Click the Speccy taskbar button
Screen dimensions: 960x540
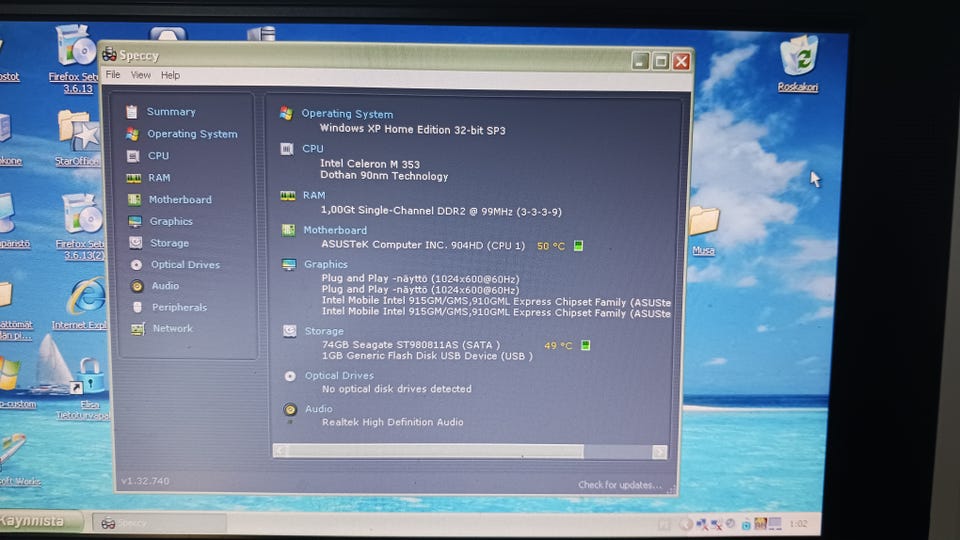pyautogui.click(x=159, y=523)
